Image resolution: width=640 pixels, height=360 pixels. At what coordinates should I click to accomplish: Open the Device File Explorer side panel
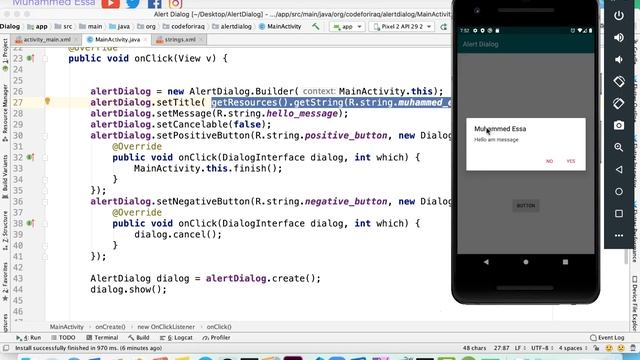635,303
